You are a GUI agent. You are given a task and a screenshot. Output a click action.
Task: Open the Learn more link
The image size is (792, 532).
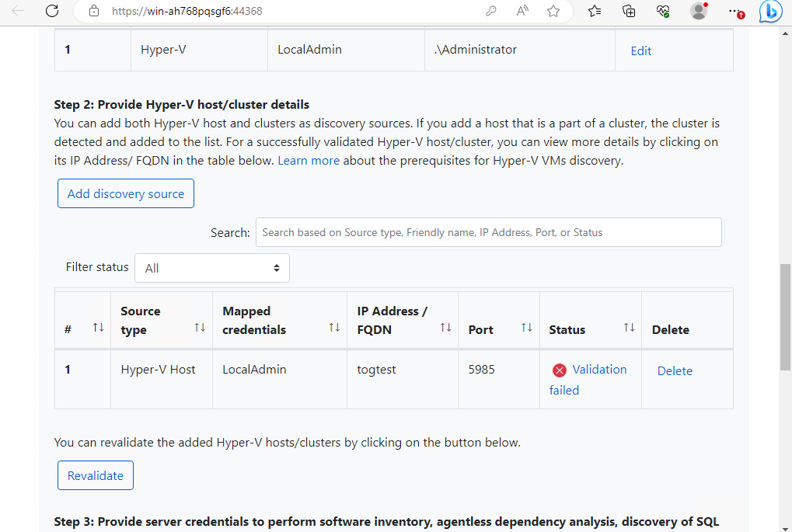click(309, 161)
